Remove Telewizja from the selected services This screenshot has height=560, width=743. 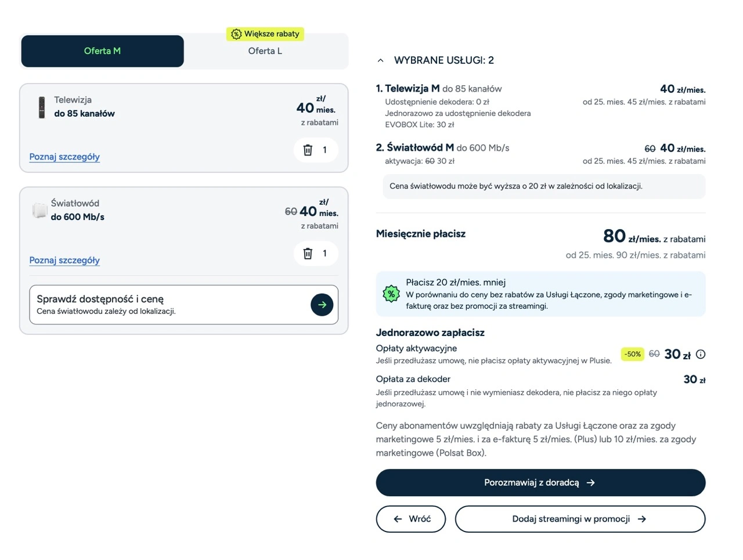coord(308,150)
